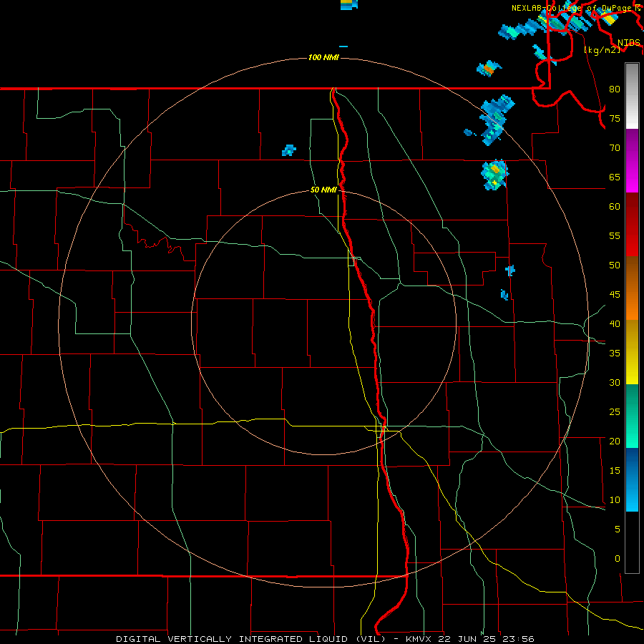
Task: Click the 100 NMI range ring label
Action: tap(323, 57)
